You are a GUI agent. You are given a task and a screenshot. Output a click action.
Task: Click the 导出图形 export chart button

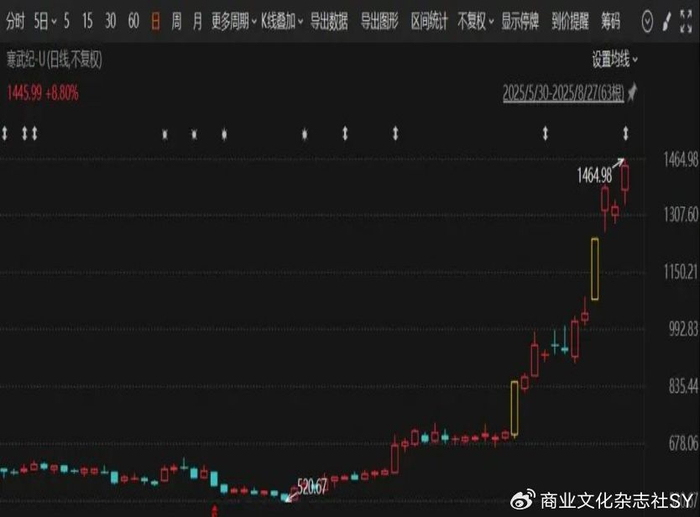pos(379,21)
